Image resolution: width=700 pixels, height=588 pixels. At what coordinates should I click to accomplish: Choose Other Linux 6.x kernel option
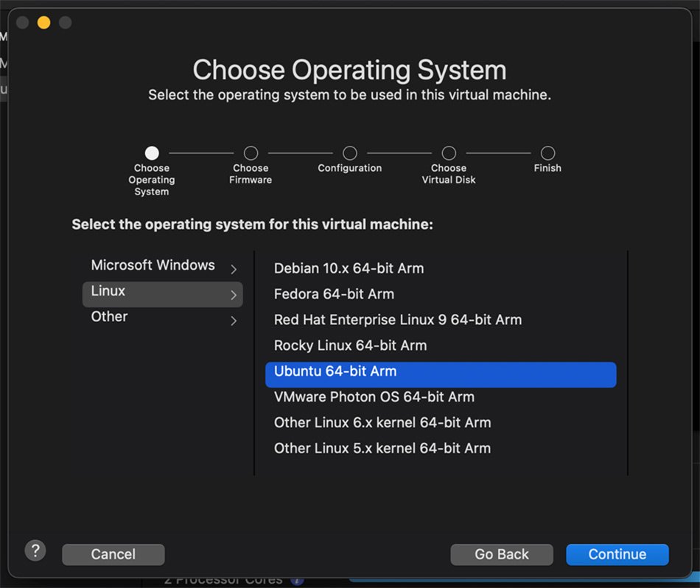[x=382, y=423]
